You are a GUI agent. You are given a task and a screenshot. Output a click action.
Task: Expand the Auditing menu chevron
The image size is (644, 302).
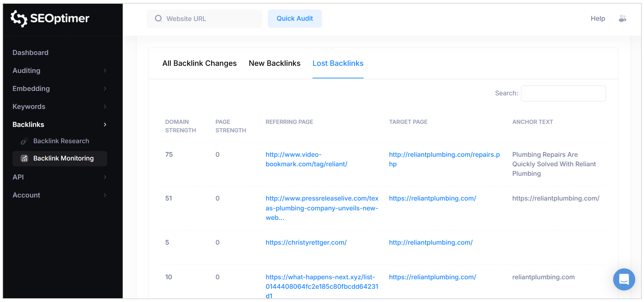pyautogui.click(x=105, y=71)
